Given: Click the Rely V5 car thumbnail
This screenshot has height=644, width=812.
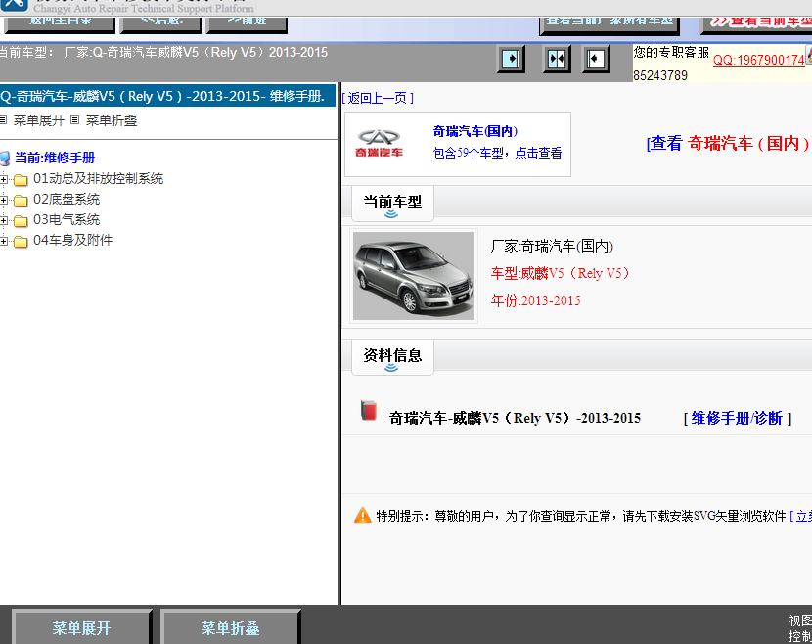Looking at the screenshot, I should [x=414, y=276].
